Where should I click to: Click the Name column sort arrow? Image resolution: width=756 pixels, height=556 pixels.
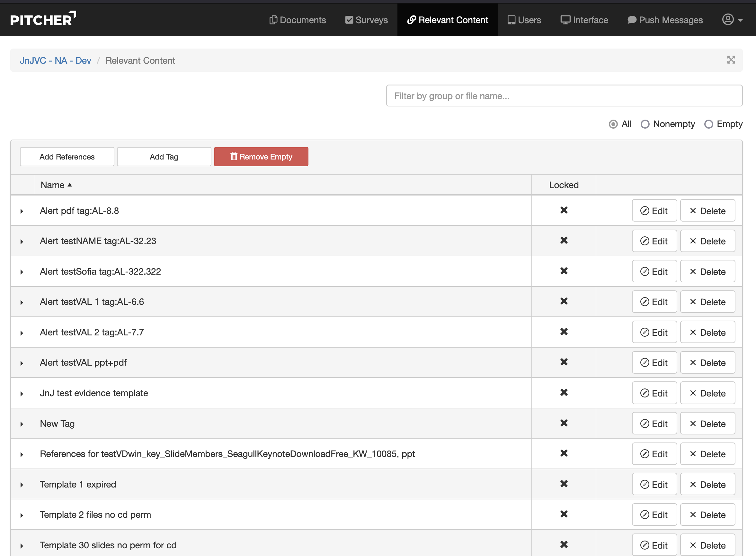pyautogui.click(x=70, y=185)
